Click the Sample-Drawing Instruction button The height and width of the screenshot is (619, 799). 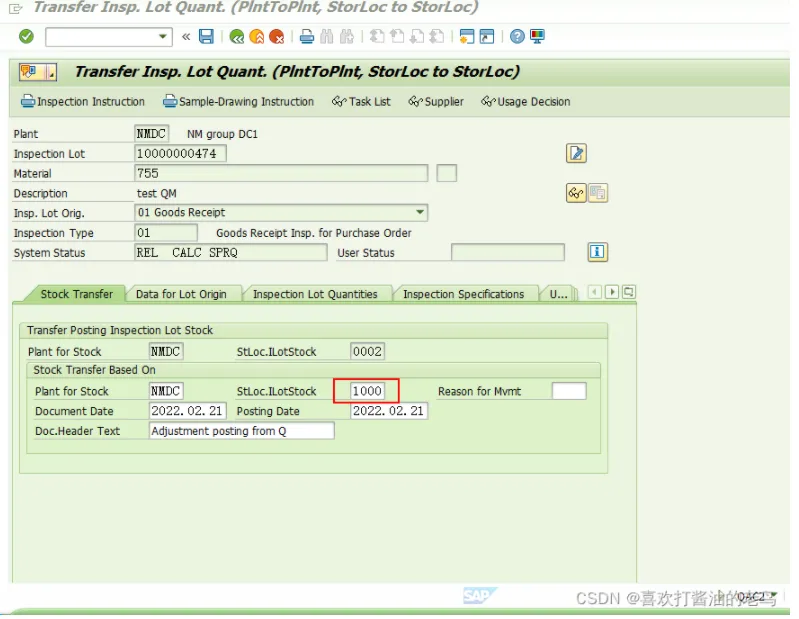pos(238,102)
